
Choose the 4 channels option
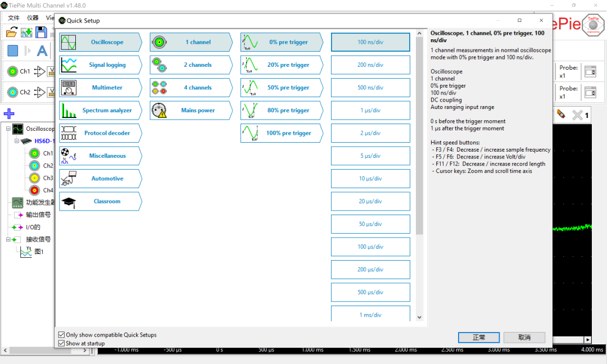coord(191,88)
